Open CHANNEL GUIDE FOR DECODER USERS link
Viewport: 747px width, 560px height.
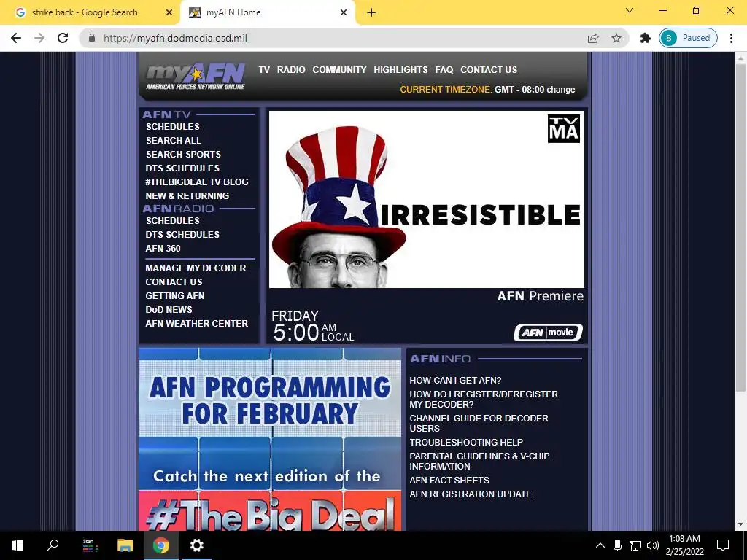[479, 424]
